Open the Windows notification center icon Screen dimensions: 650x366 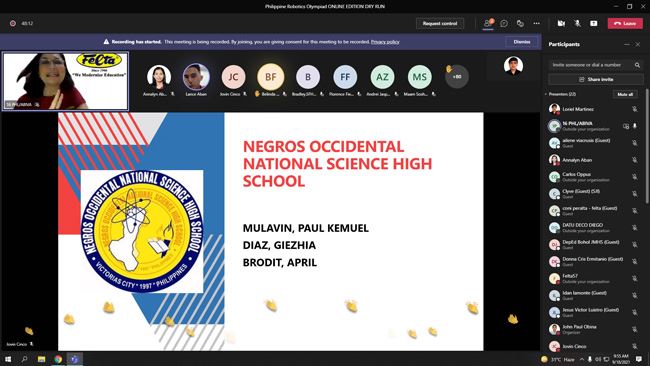[x=639, y=359]
